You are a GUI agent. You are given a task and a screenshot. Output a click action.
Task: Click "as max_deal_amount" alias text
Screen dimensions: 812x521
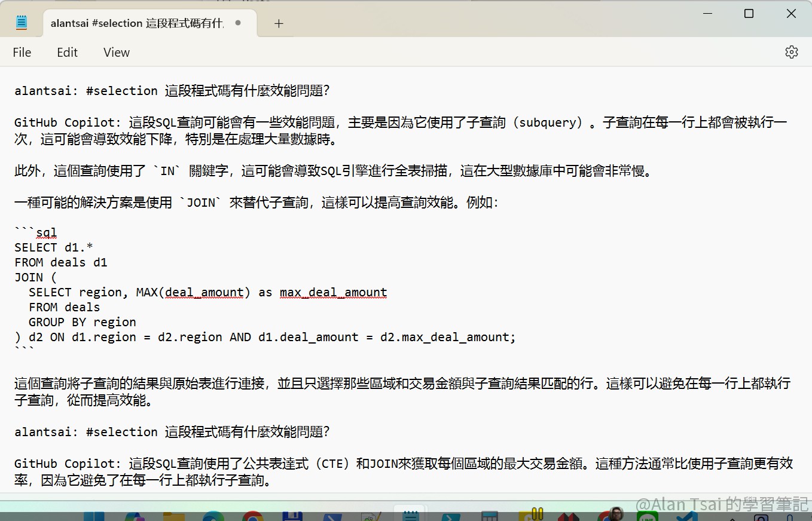click(x=323, y=292)
